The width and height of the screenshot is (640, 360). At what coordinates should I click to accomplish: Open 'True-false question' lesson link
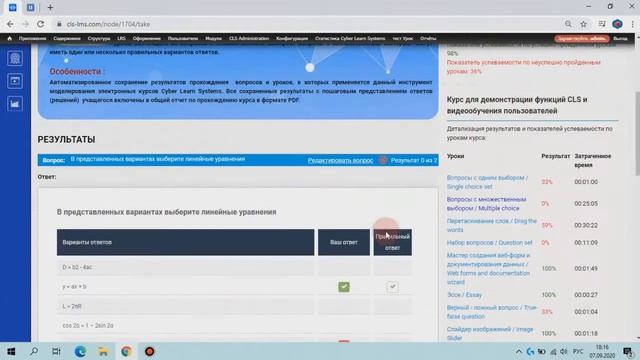point(492,312)
